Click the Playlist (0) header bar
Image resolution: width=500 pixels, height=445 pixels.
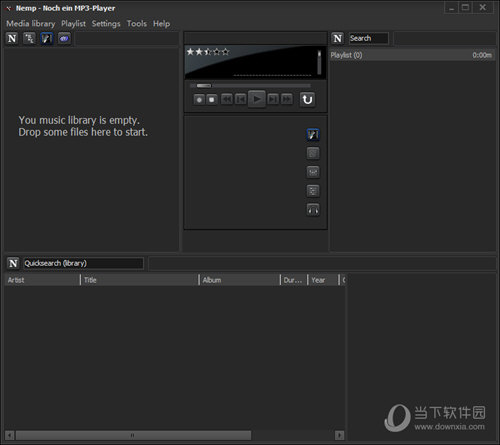[x=412, y=55]
